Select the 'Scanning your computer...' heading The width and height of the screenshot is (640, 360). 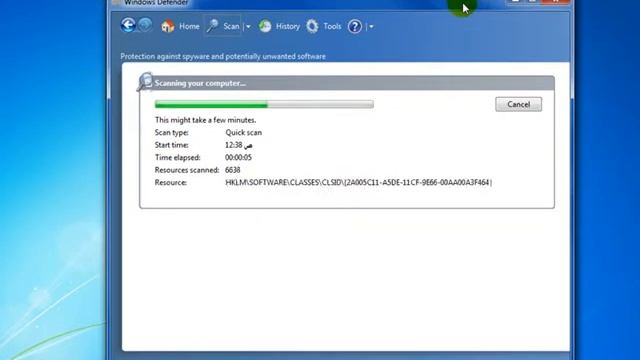200,83
